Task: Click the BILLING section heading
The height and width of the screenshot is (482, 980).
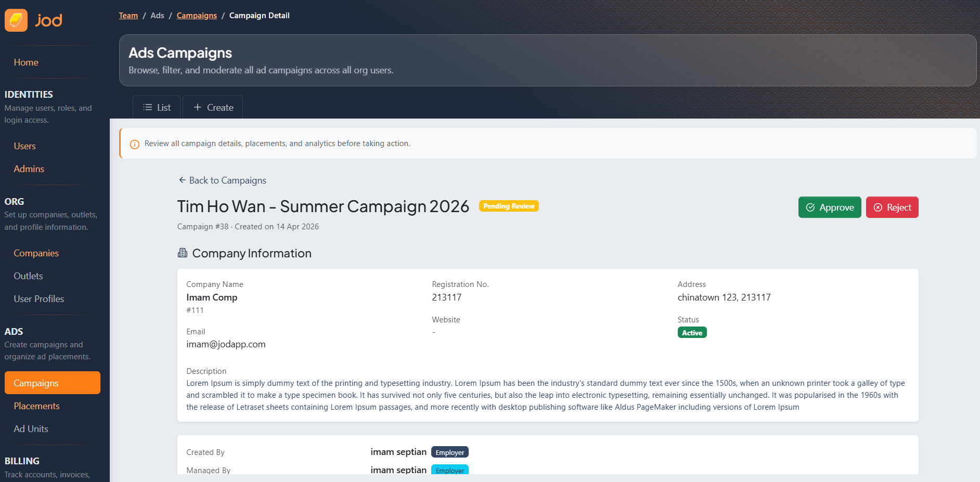Action: click(22, 461)
